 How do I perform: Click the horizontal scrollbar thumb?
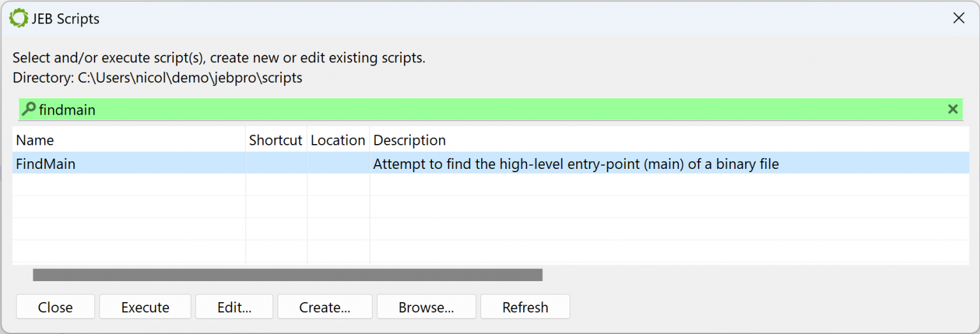point(287,275)
